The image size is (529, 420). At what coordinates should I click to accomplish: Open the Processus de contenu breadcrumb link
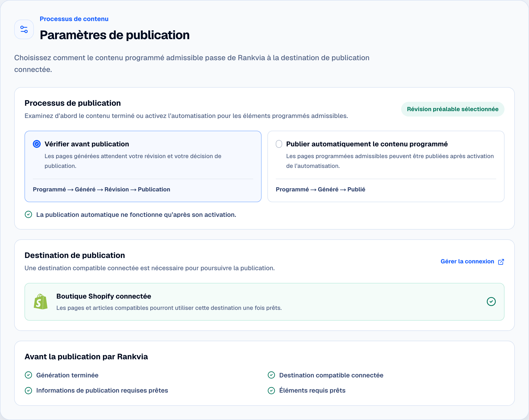74,19
